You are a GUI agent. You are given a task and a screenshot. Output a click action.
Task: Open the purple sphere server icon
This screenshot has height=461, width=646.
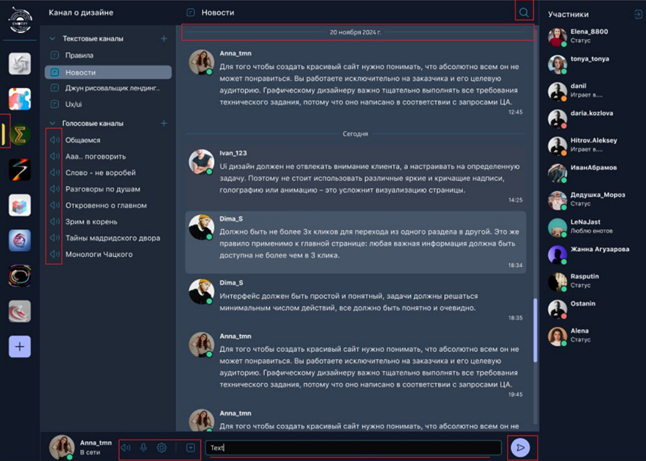point(20,240)
